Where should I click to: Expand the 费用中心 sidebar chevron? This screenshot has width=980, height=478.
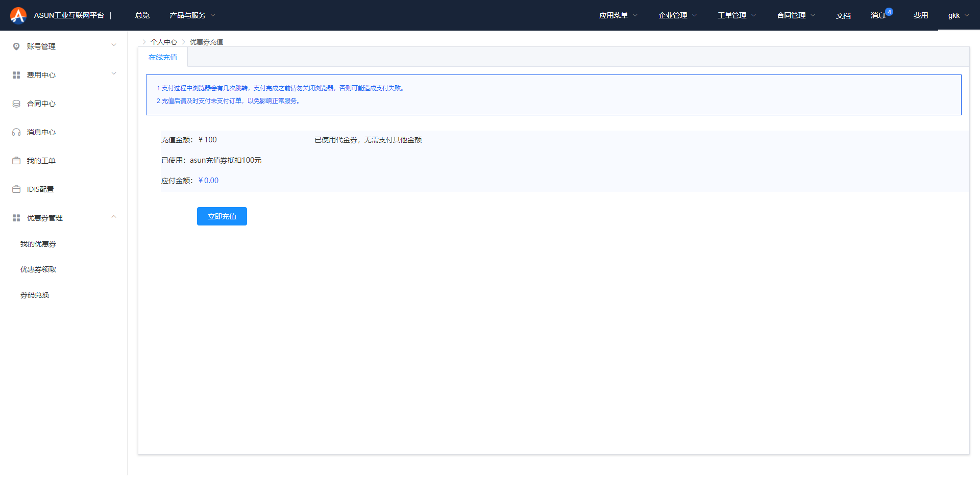(x=114, y=73)
